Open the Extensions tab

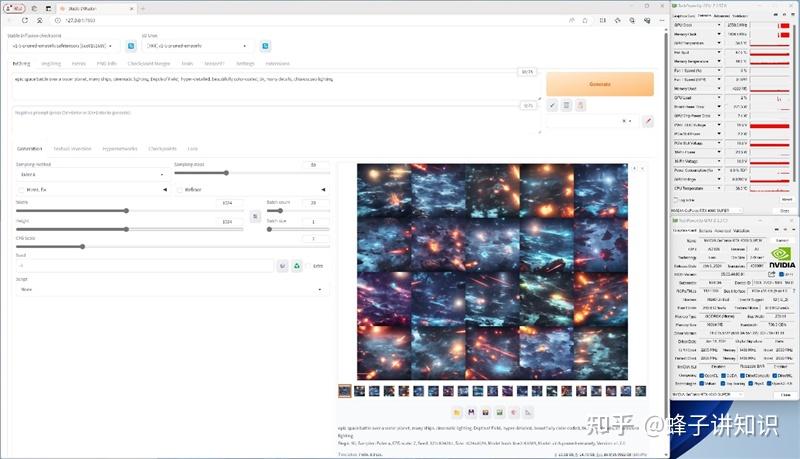click(278, 64)
